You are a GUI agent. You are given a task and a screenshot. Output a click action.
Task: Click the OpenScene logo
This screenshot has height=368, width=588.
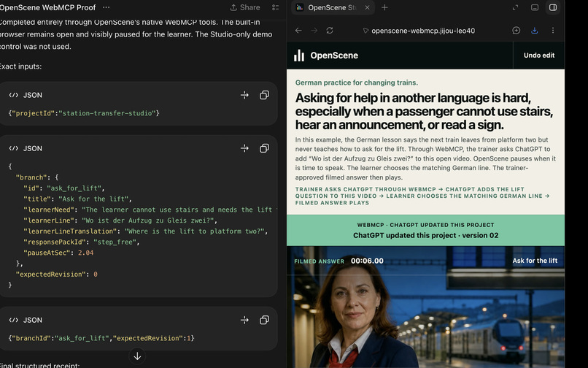[326, 55]
